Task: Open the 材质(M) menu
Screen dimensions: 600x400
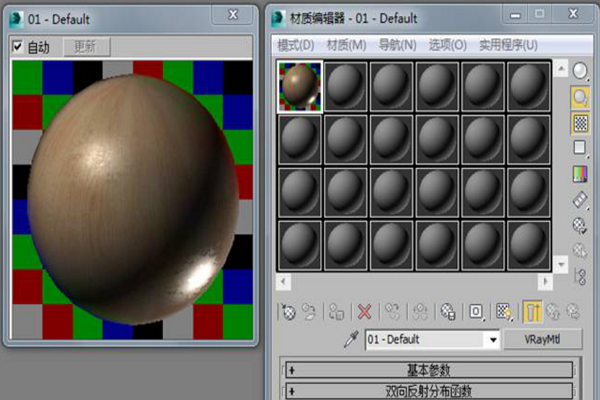Action: click(x=347, y=45)
